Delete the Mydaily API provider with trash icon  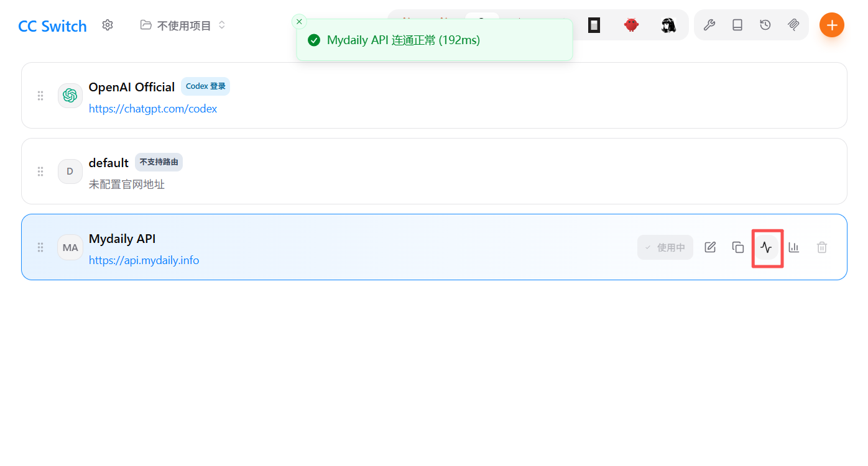click(822, 247)
